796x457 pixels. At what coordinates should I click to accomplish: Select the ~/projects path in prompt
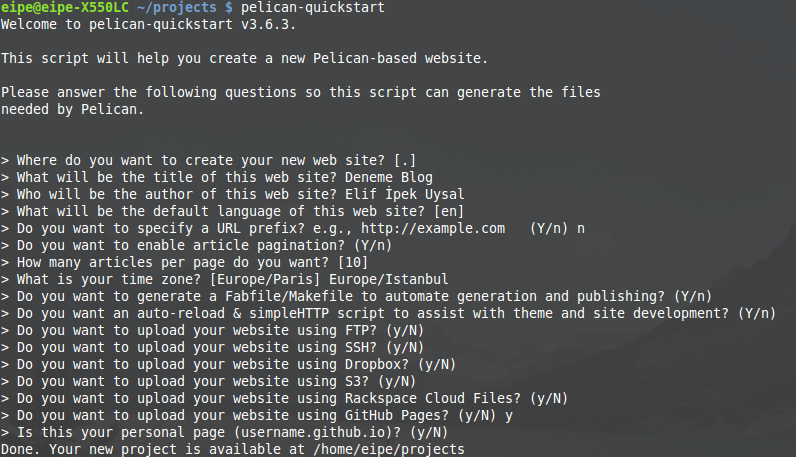pyautogui.click(x=176, y=8)
